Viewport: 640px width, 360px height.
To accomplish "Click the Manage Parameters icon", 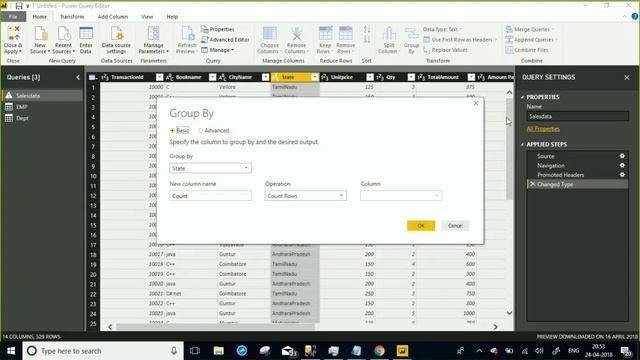I will coord(153,40).
